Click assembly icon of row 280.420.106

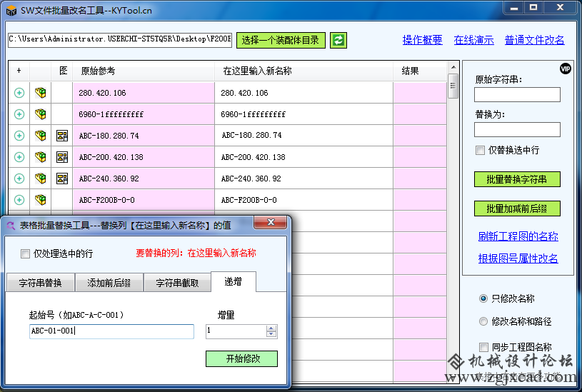(x=41, y=93)
